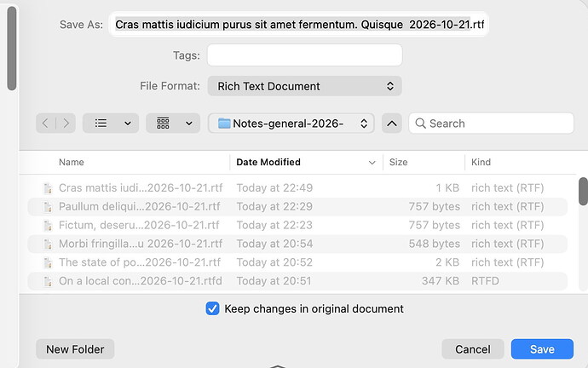The width and height of the screenshot is (588, 368).
Task: Toggle Keep changes in original document checkbox
Action: point(212,308)
